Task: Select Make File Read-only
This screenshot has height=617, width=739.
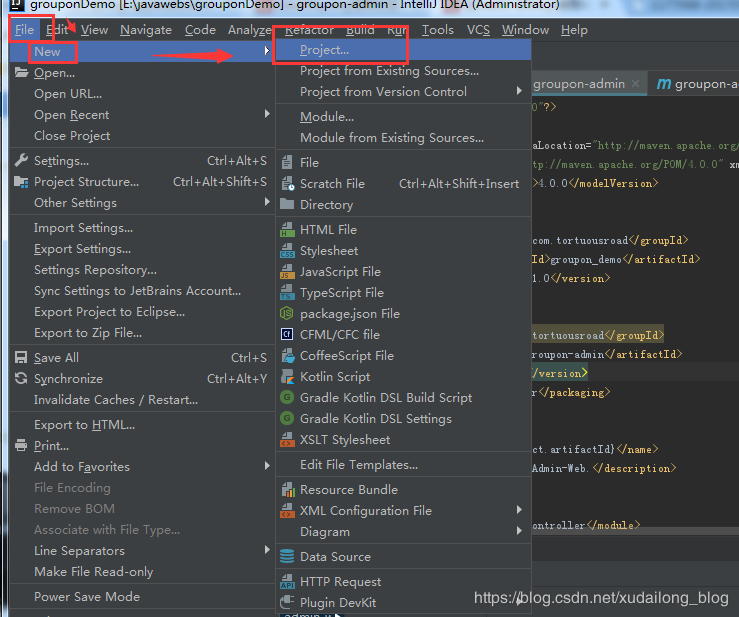Action: click(x=142, y=572)
